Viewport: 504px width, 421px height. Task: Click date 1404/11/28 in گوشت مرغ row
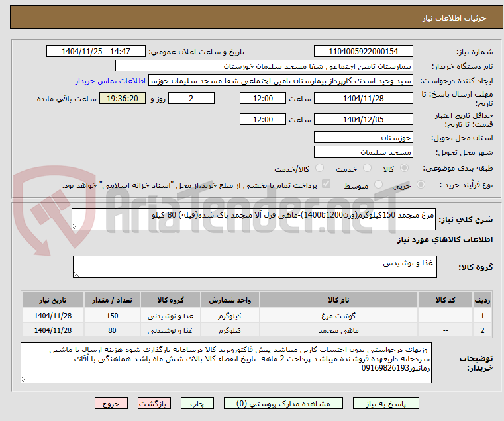(53, 316)
